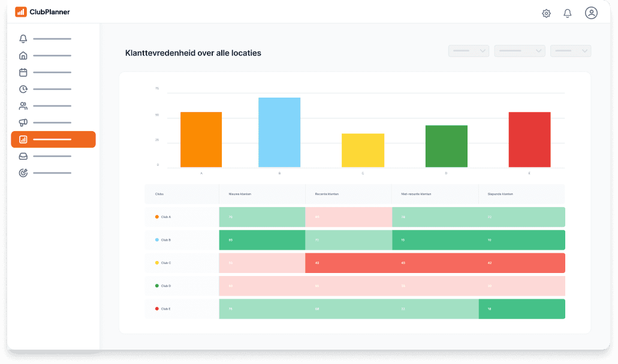Expand the middle filter dropdown
618x364 pixels.
[x=519, y=51]
